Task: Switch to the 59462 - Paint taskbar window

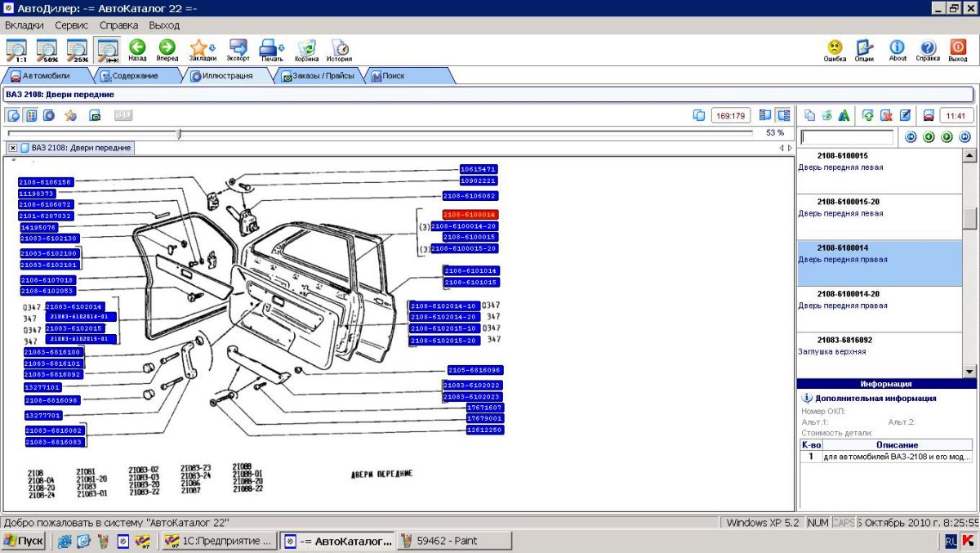Action: (455, 541)
